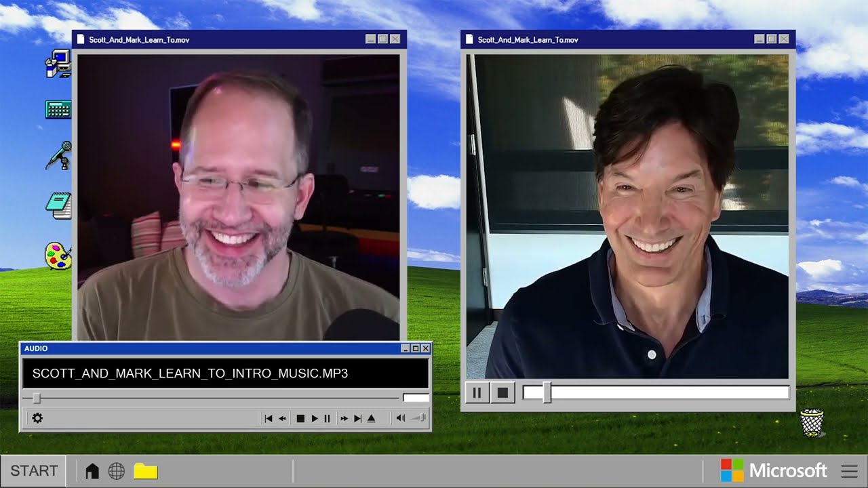Eject the audio track
This screenshot has height=488, width=868.
[371, 419]
